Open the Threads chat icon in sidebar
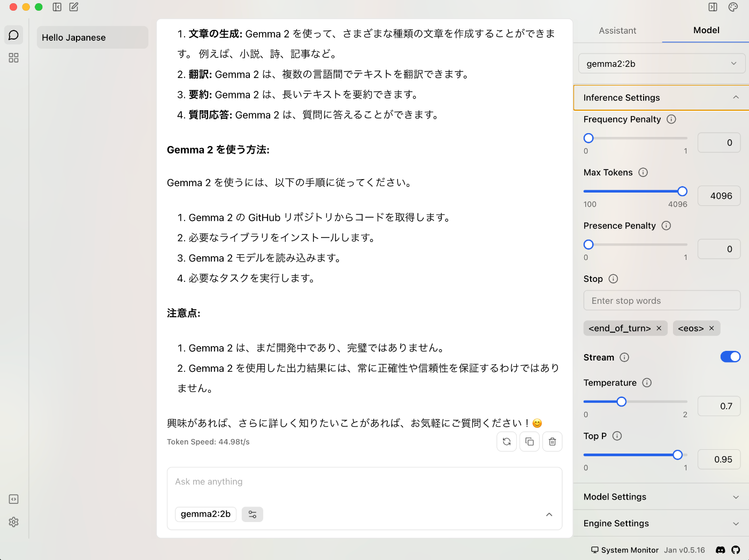 coord(14,35)
